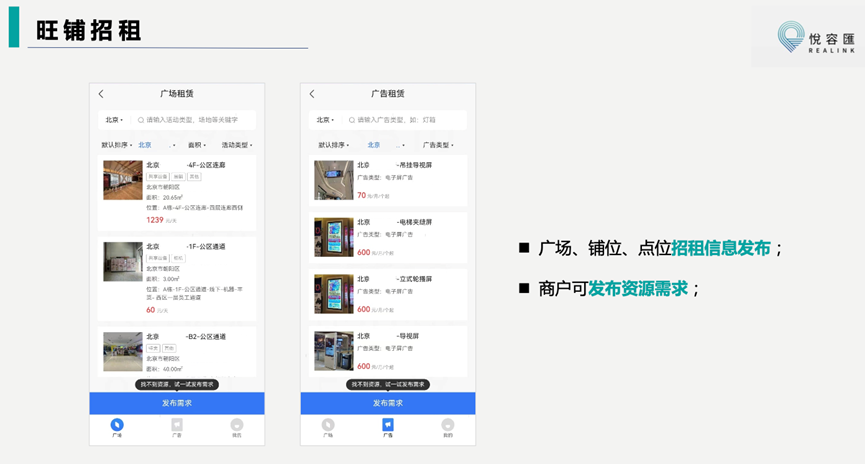Click search magnifier icon in 广场租赁
The height and width of the screenshot is (464, 865).
[141, 120]
